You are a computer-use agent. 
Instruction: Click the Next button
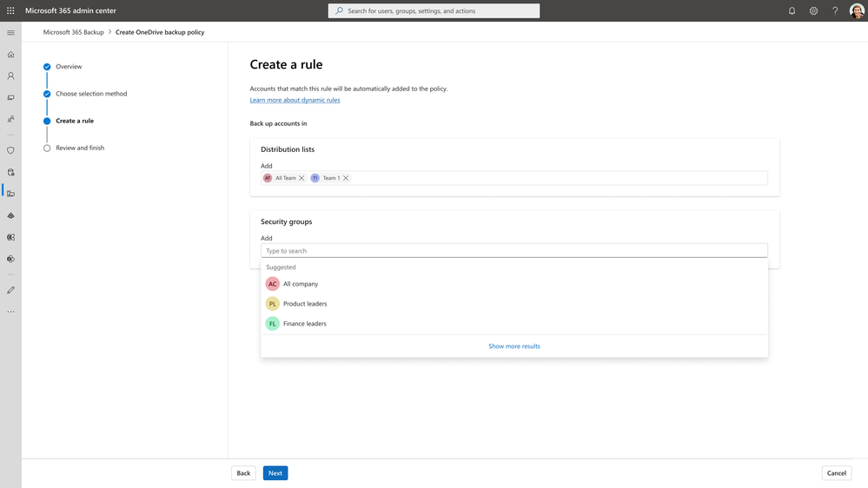pyautogui.click(x=275, y=473)
